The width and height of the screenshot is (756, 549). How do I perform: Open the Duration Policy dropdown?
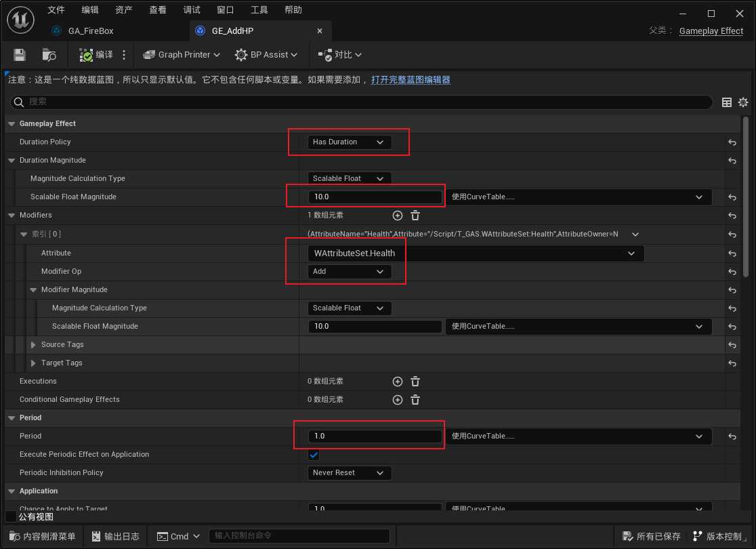[350, 142]
